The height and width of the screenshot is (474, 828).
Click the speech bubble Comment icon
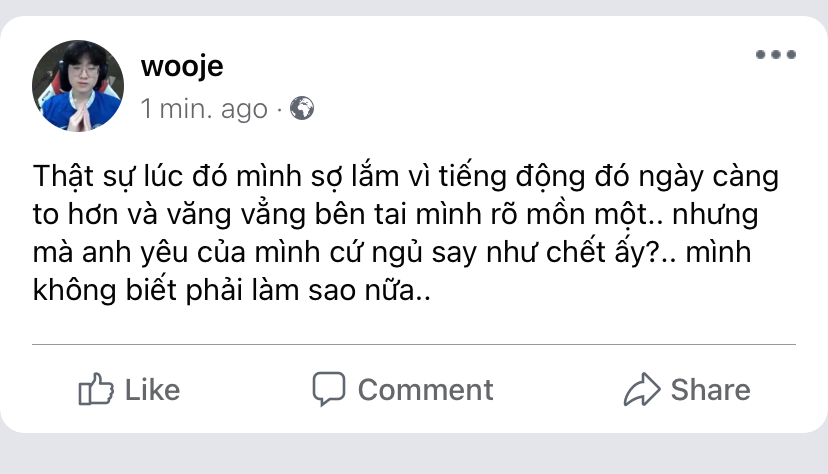[x=328, y=388]
